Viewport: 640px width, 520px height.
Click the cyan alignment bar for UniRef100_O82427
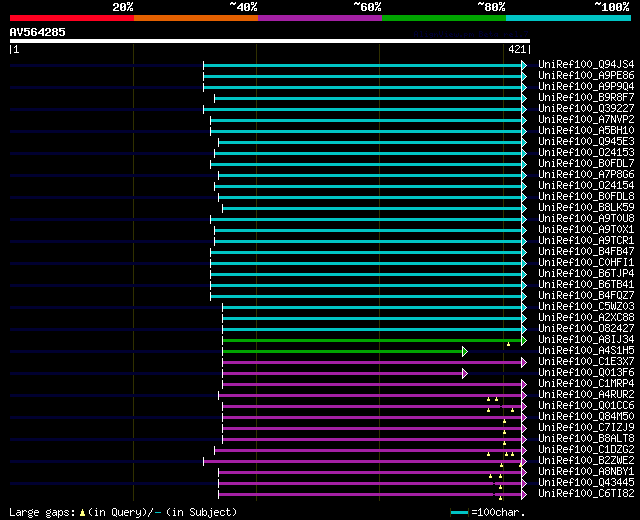[372, 329]
